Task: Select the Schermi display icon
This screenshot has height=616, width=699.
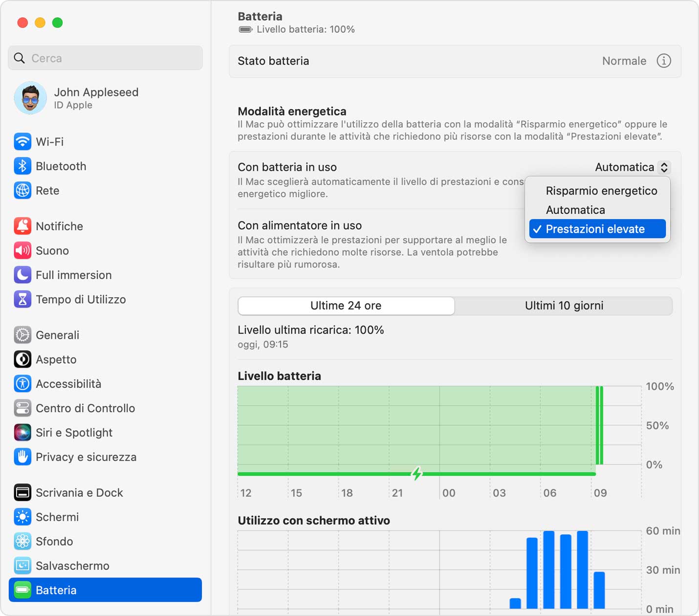Action: click(x=22, y=517)
